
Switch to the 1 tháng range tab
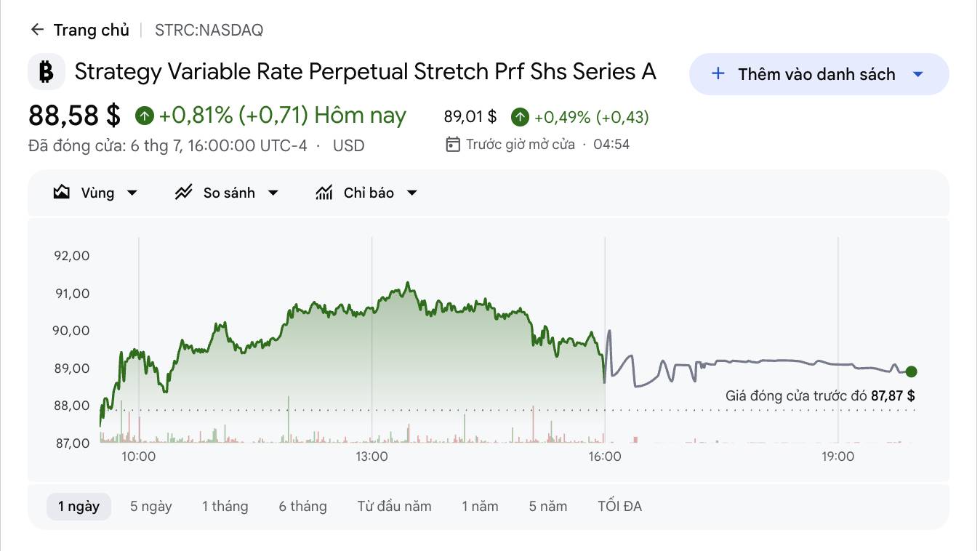tap(225, 506)
